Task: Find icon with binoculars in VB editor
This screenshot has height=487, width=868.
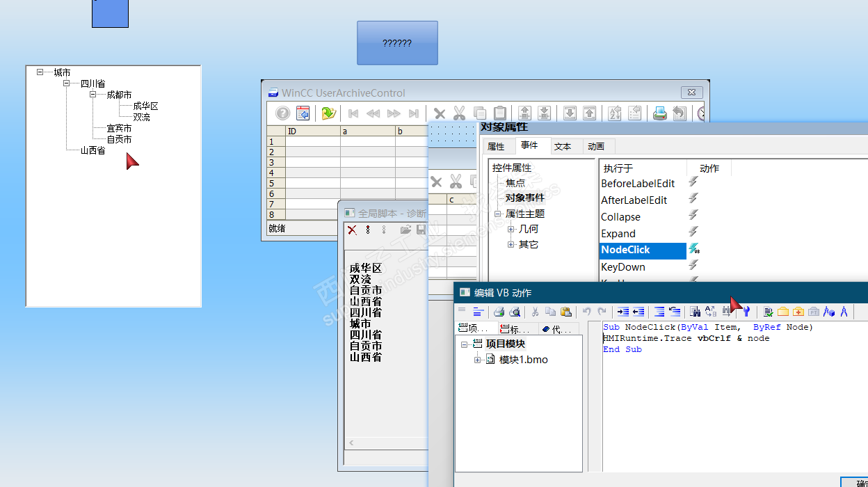Action: [x=695, y=312]
